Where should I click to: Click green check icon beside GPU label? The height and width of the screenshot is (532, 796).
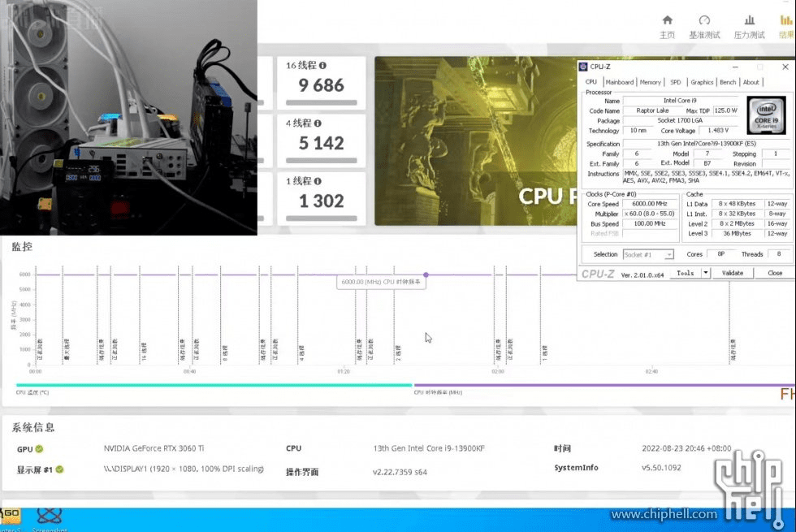39,448
